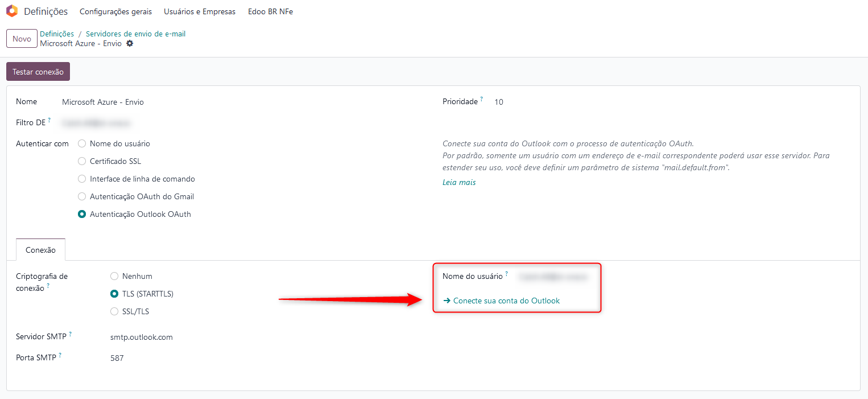Open the Leia mais link
This screenshot has height=399, width=868.
(459, 183)
